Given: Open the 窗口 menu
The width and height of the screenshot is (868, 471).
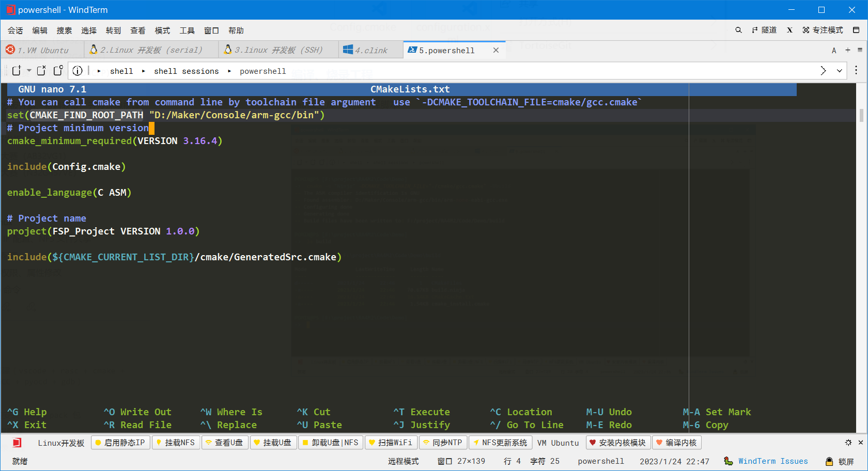Looking at the screenshot, I should point(211,30).
